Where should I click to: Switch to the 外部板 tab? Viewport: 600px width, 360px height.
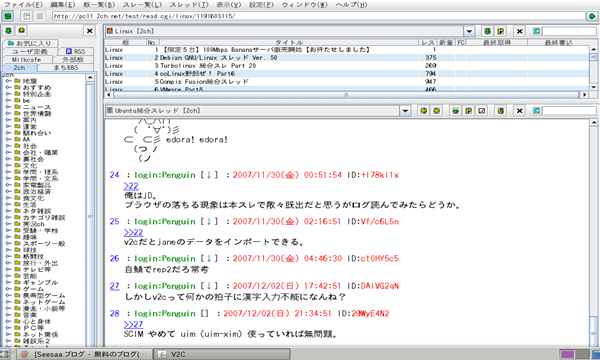tap(73, 59)
